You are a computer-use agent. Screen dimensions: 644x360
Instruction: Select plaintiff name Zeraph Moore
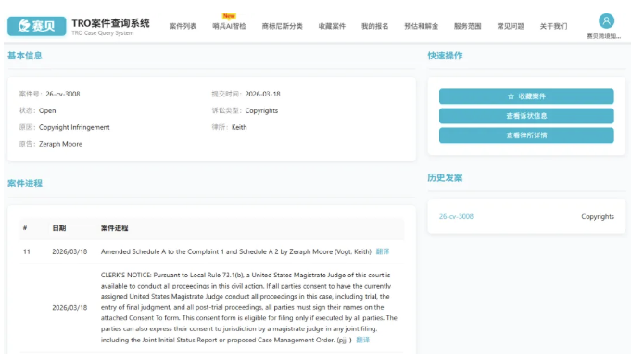click(x=61, y=144)
